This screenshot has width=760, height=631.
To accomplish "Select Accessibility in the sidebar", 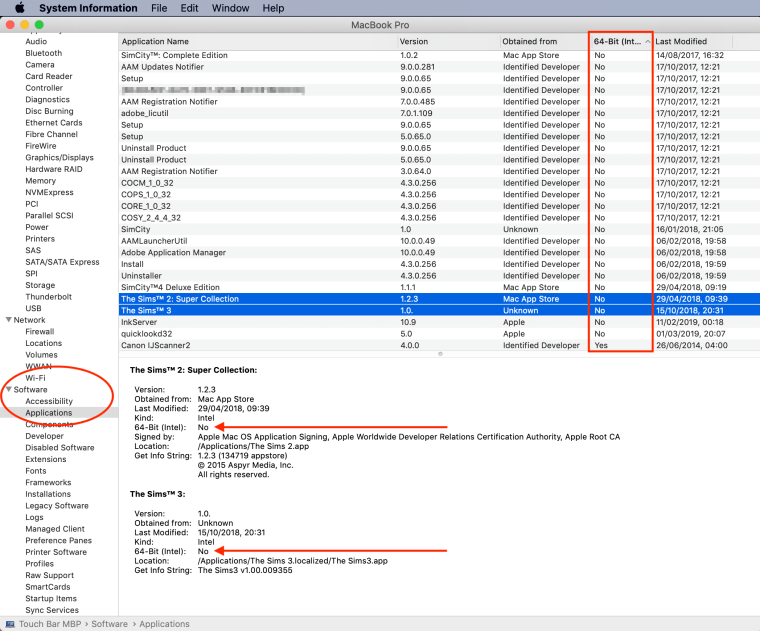I will pyautogui.click(x=49, y=401).
